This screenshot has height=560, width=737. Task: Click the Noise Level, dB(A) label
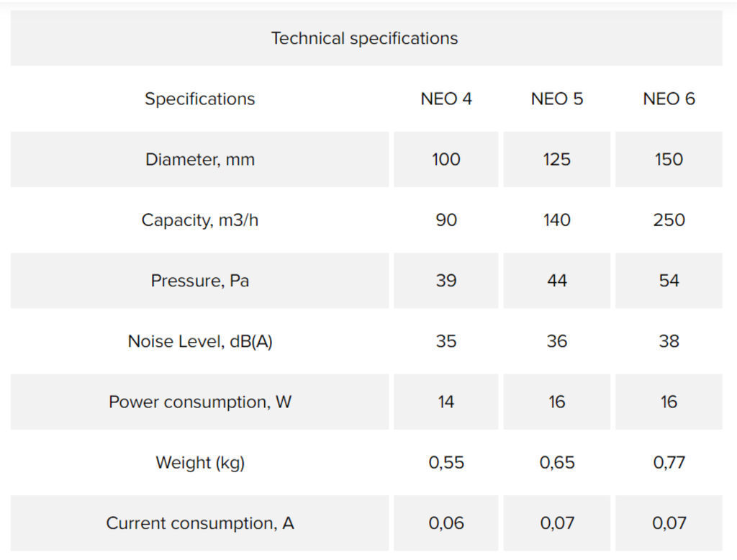(x=200, y=341)
